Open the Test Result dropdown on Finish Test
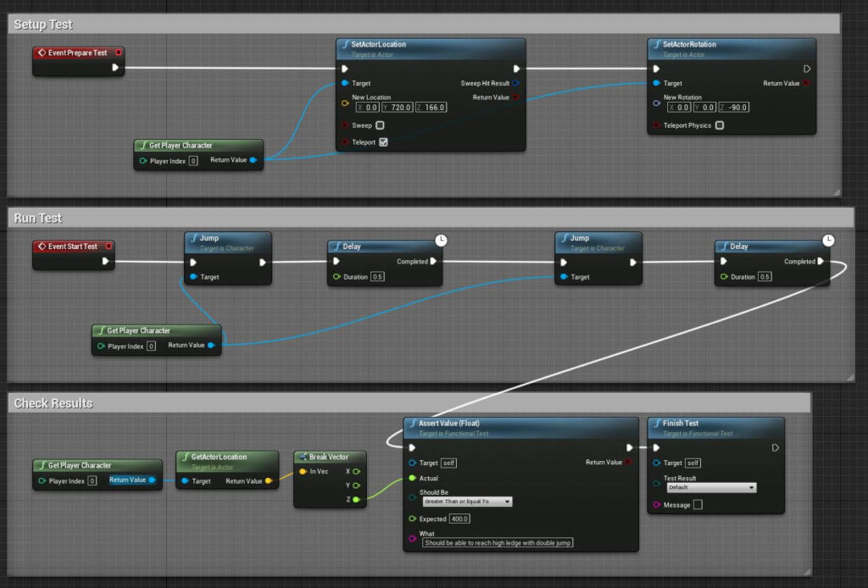Screen dimensions: 868x588 point(713,487)
